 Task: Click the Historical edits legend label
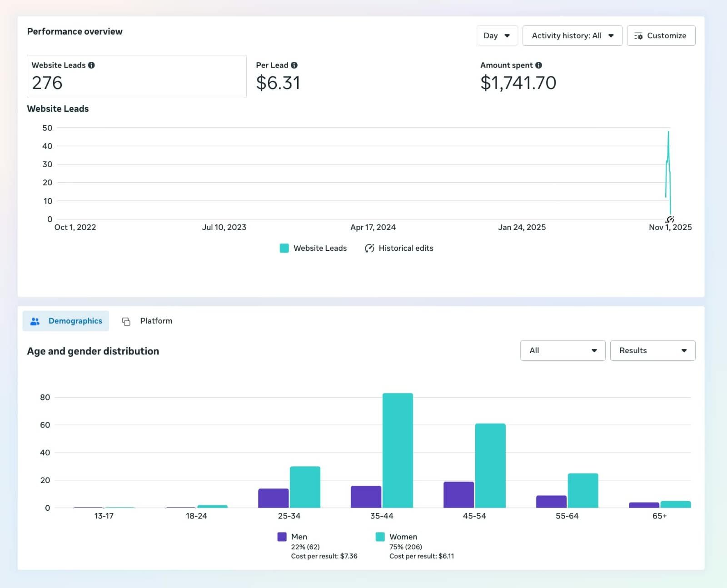coord(406,248)
